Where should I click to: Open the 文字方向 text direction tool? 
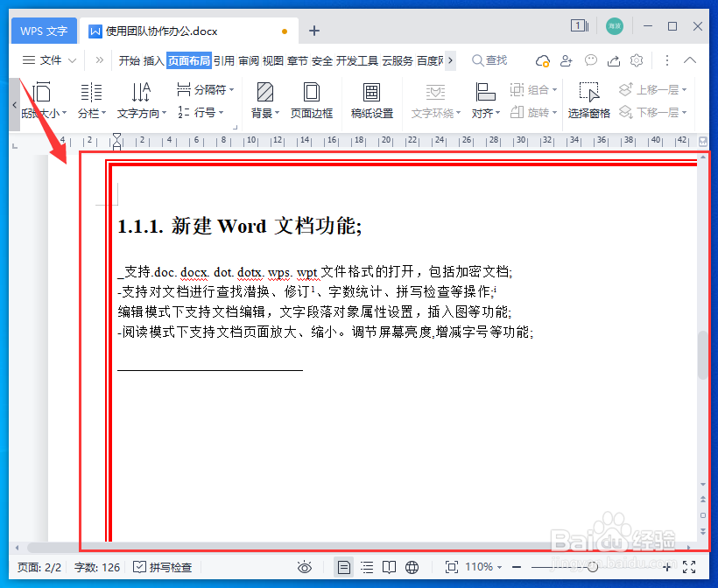142,101
